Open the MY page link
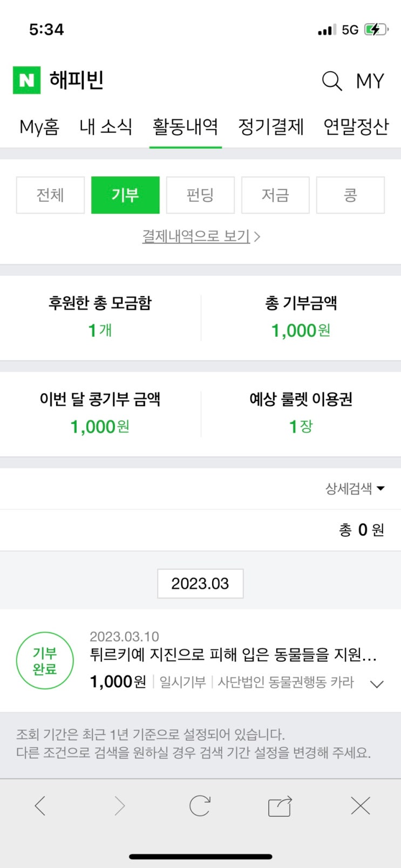The image size is (401, 868). point(370,81)
